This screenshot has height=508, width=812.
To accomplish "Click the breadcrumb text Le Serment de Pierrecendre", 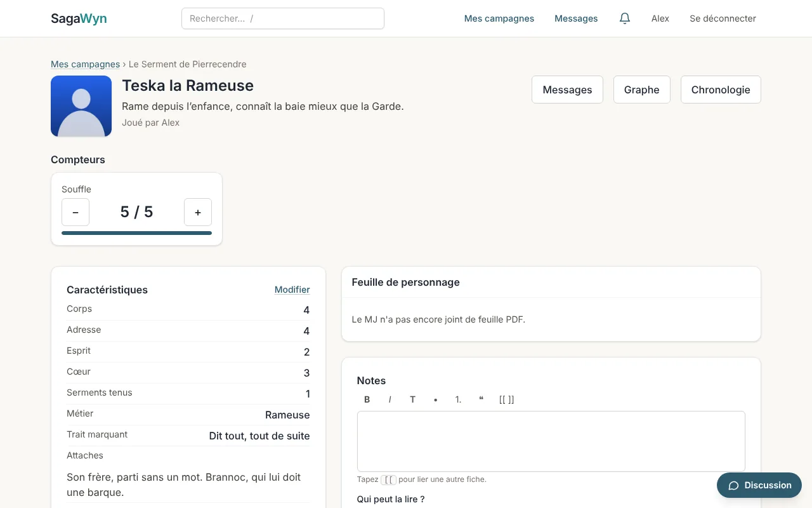I will point(188,64).
